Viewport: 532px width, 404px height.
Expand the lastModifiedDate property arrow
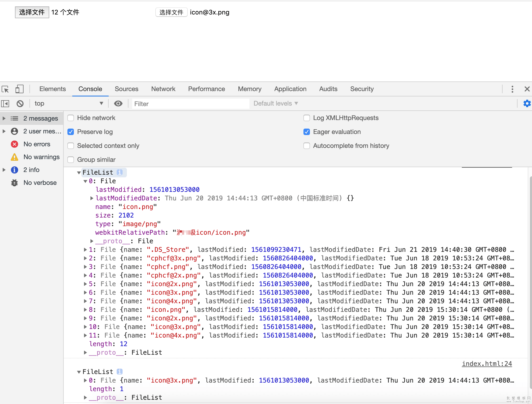92,198
